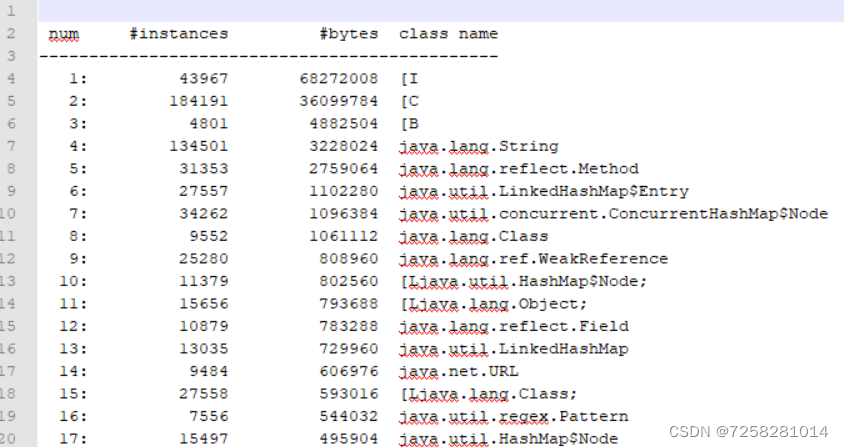Click editor line number 7 in gutter
Image resolution: width=844 pixels, height=447 pixels.
pyautogui.click(x=11, y=146)
